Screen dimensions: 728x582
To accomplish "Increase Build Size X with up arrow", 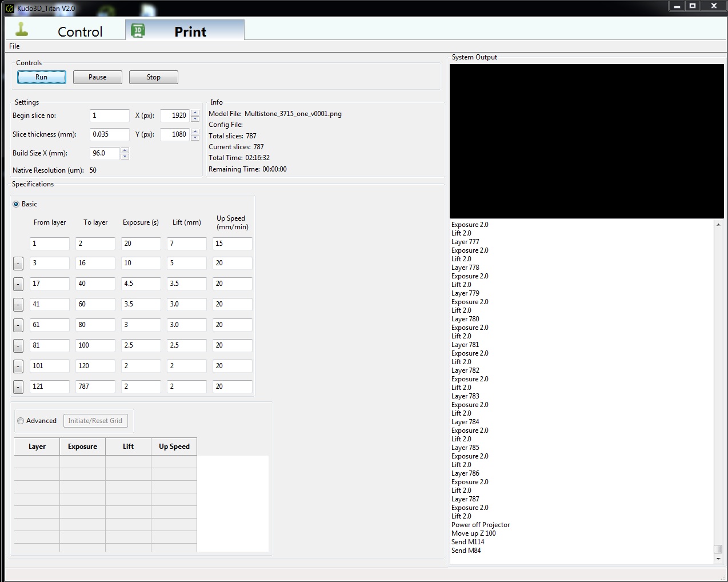I will (125, 150).
